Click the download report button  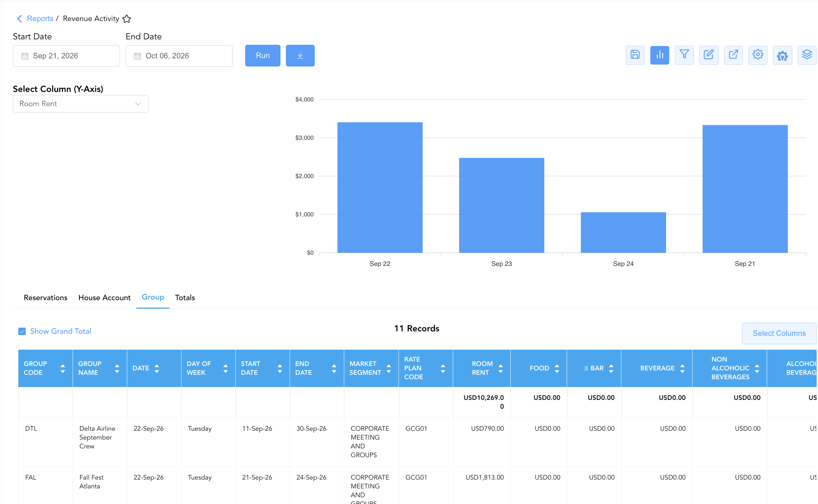[300, 56]
